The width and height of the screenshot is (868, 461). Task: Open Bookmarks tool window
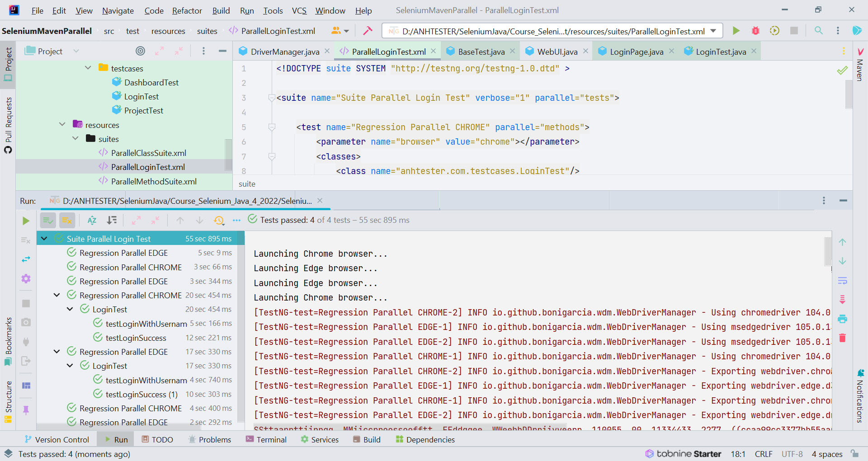click(8, 341)
